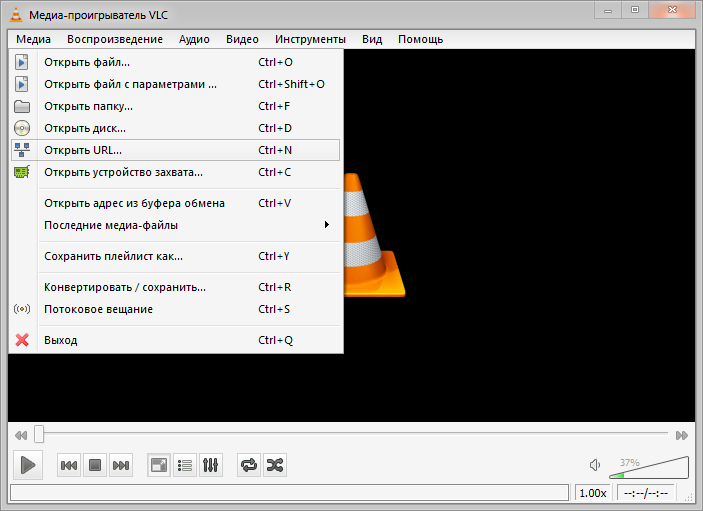The width and height of the screenshot is (703, 511).
Task: Toggle loop repeat mode
Action: click(249, 465)
